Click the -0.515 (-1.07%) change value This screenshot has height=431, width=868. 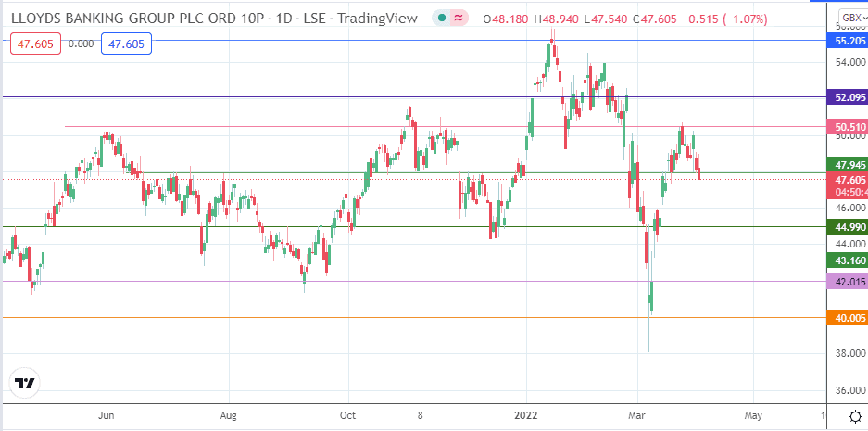click(x=725, y=19)
